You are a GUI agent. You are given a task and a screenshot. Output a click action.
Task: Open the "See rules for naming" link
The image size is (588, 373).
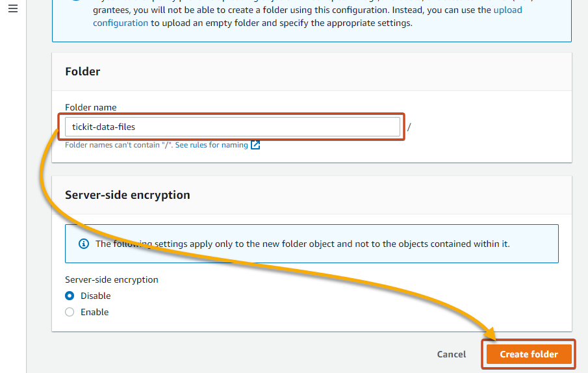pyautogui.click(x=212, y=145)
